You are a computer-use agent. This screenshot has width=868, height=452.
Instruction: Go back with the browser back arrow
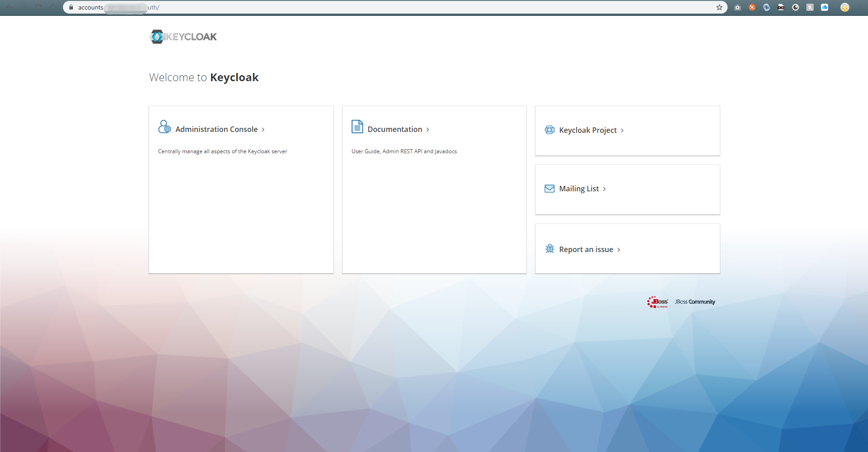click(10, 7)
